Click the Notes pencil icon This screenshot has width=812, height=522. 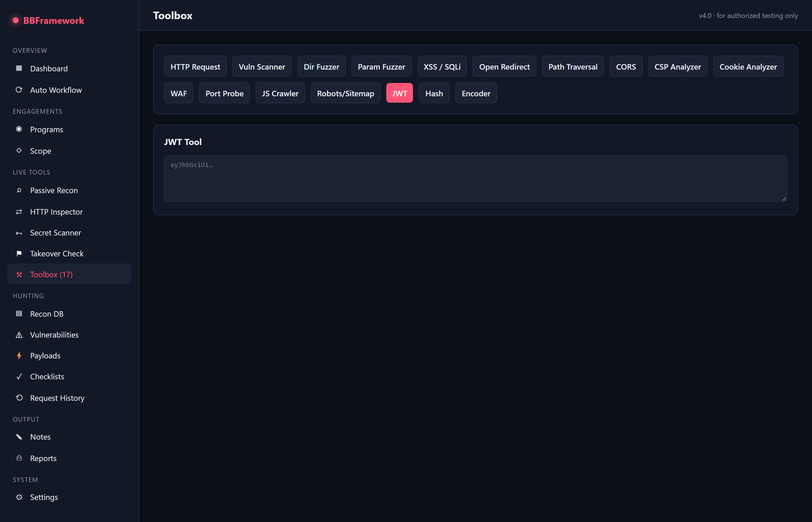tap(19, 437)
